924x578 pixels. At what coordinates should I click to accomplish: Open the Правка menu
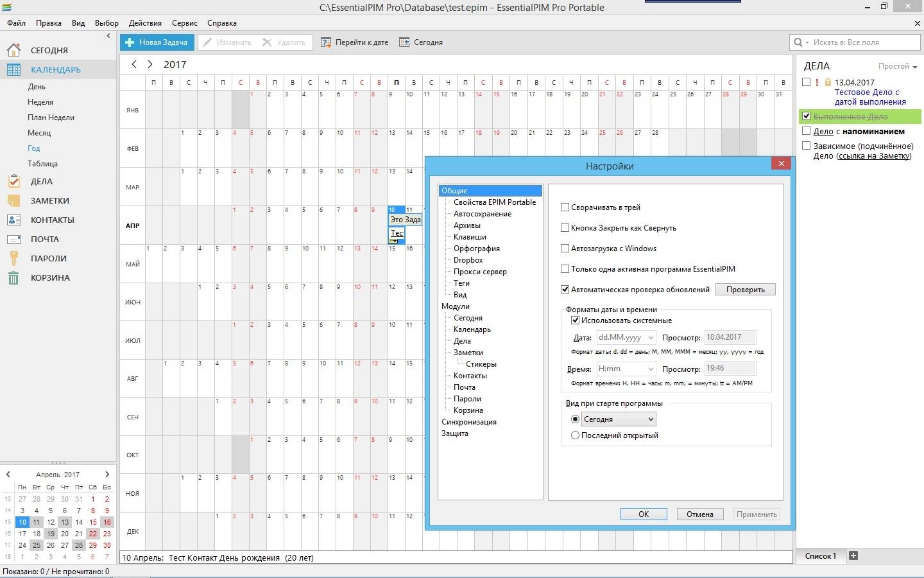(x=49, y=23)
